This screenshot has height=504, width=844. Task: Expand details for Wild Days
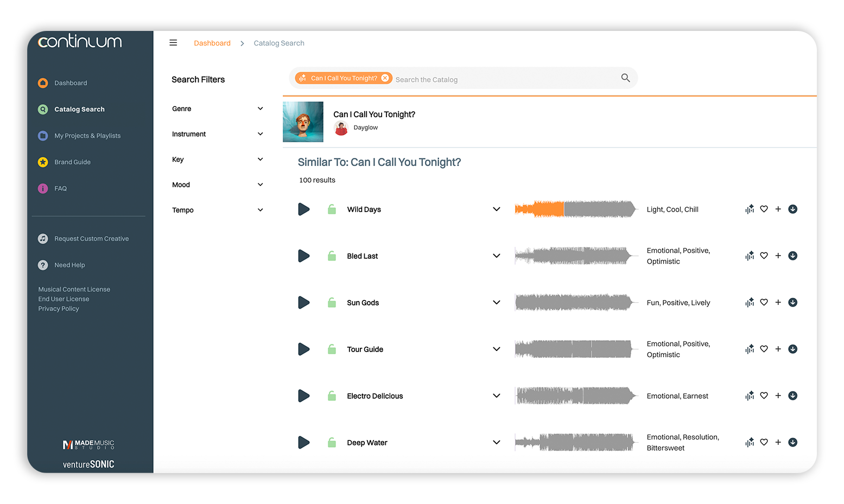point(496,209)
